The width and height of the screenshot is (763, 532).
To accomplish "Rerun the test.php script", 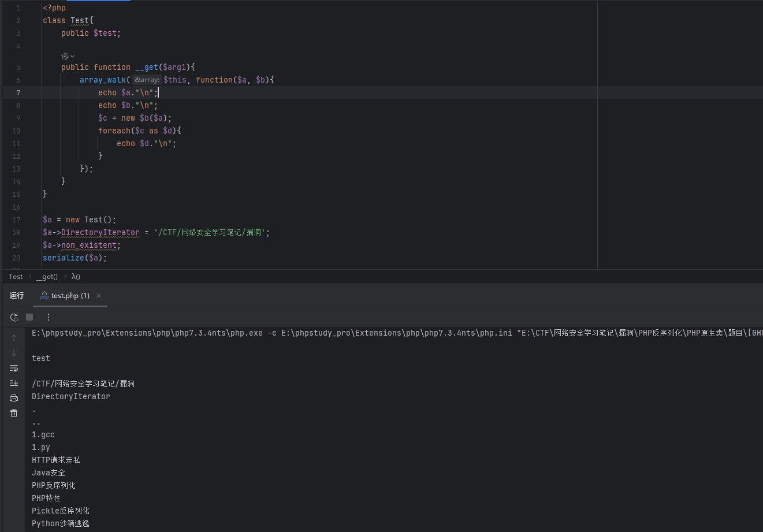I will point(14,317).
